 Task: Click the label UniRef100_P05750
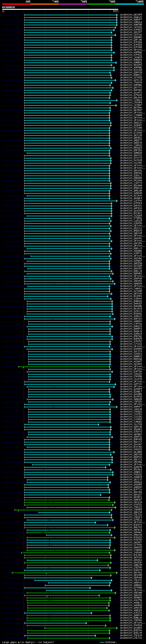(x=131, y=540)
